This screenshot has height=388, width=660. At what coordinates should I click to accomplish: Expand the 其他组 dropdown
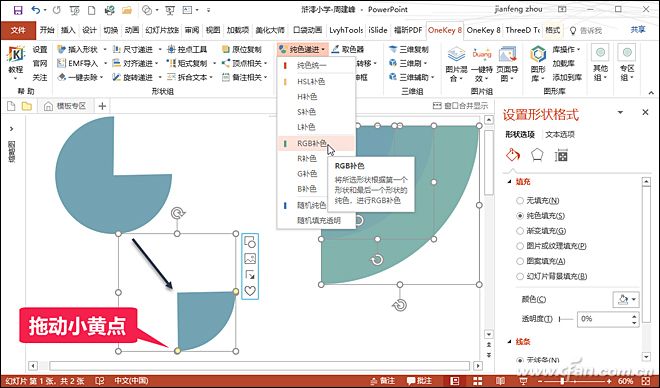[x=600, y=63]
